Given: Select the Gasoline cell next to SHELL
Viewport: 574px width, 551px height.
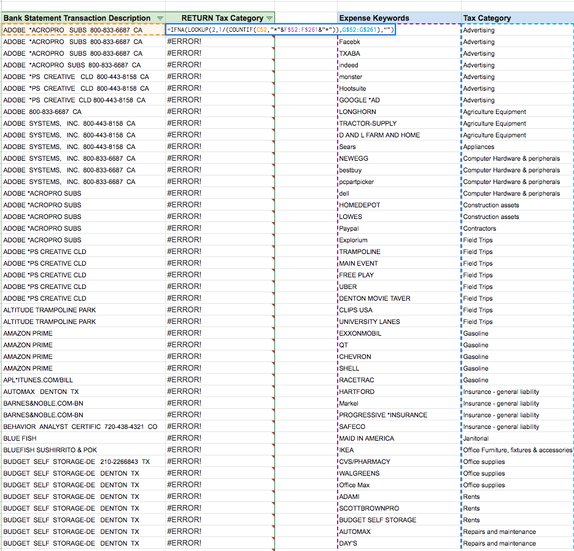Looking at the screenshot, I should 517,368.
